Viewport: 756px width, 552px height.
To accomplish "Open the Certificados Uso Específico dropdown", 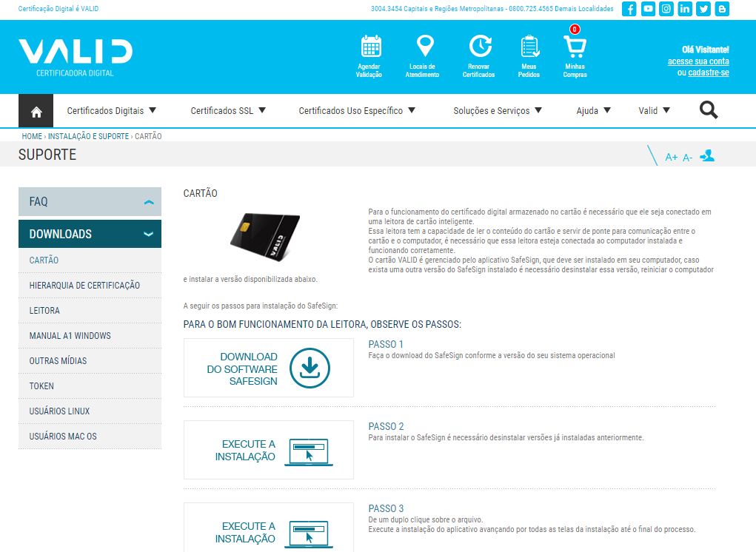I will 357,111.
